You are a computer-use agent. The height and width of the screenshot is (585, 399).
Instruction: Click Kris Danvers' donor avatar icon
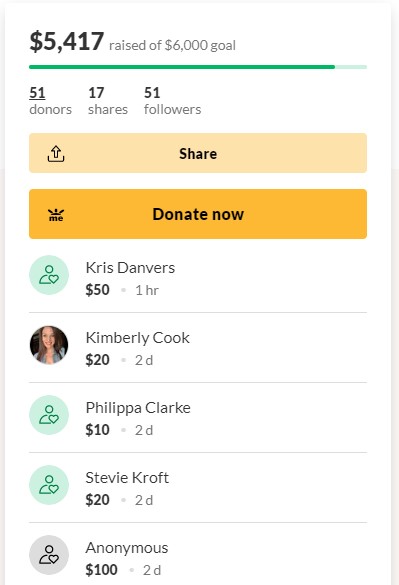(49, 275)
